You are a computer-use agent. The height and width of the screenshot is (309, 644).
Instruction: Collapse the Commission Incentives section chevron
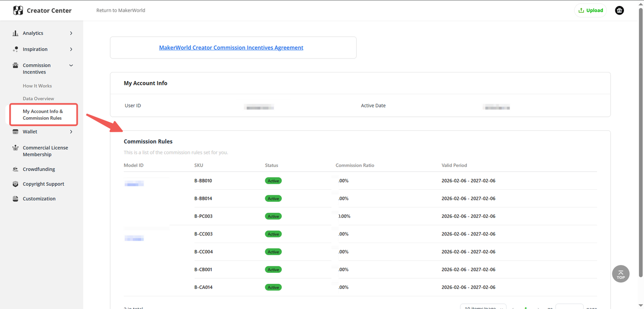pyautogui.click(x=71, y=65)
